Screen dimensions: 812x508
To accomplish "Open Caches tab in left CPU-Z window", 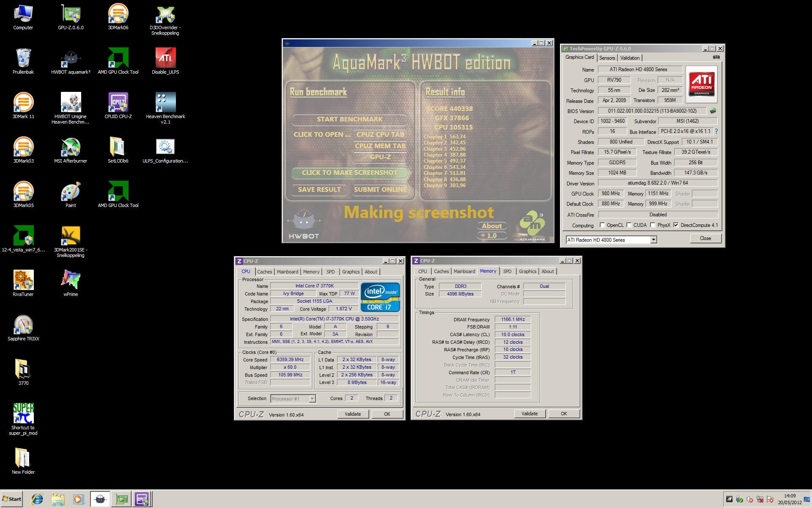I will point(265,272).
